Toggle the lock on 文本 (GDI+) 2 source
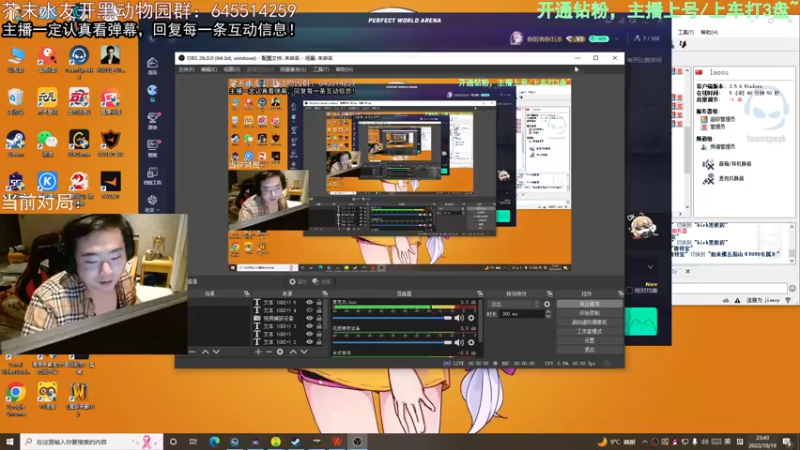Screen dimensions: 800x450 pos(319,342)
